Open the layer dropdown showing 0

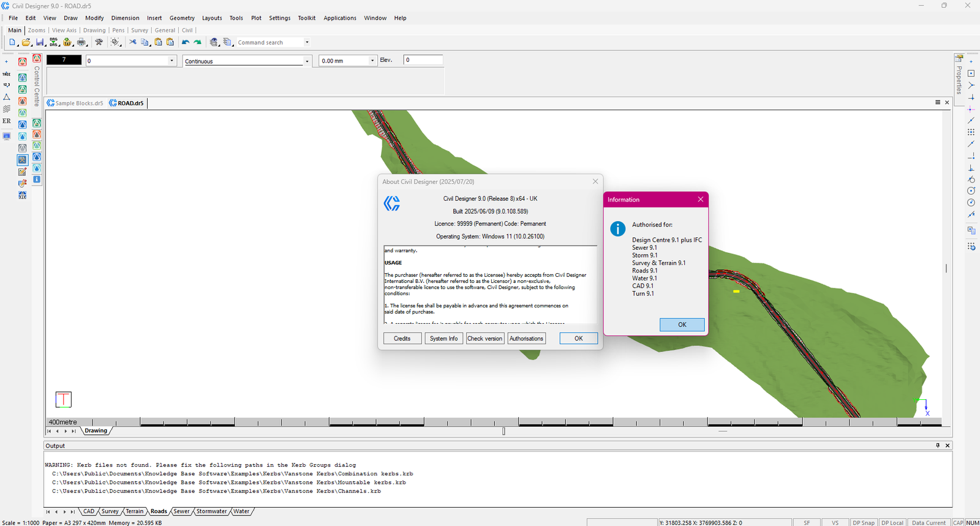171,61
